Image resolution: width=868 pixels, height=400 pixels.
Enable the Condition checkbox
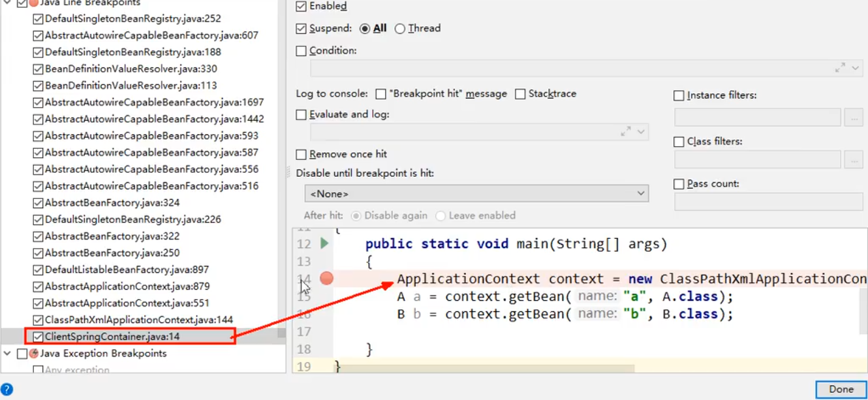pyautogui.click(x=301, y=51)
